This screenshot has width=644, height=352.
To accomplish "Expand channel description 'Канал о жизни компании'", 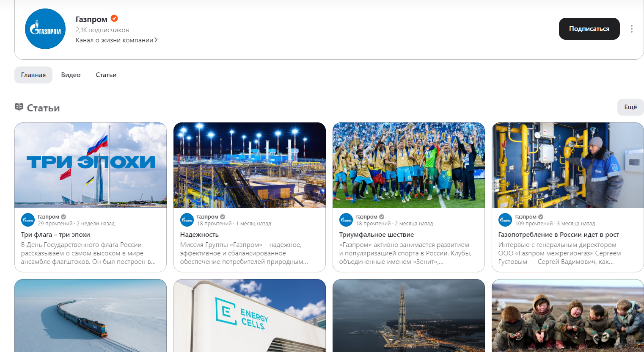I will click(x=116, y=40).
